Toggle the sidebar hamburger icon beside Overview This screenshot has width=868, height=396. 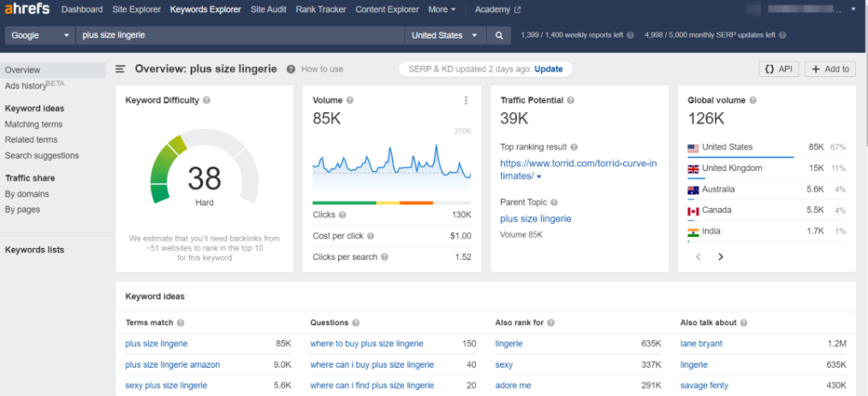tap(120, 69)
